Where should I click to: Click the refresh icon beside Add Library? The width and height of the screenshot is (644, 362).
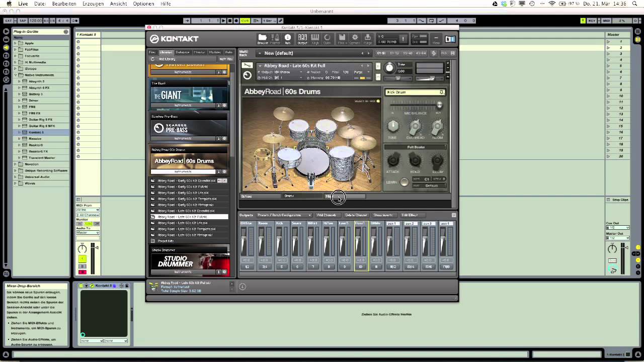pos(152,59)
